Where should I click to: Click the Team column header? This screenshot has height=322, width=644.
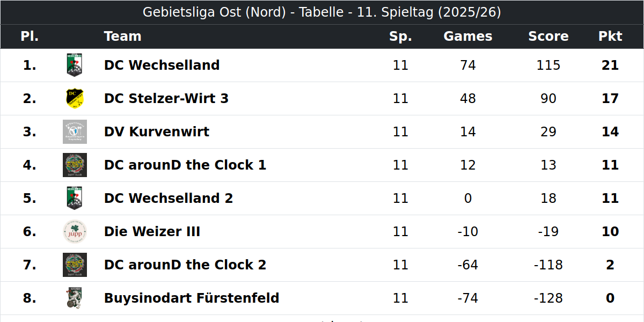point(123,36)
